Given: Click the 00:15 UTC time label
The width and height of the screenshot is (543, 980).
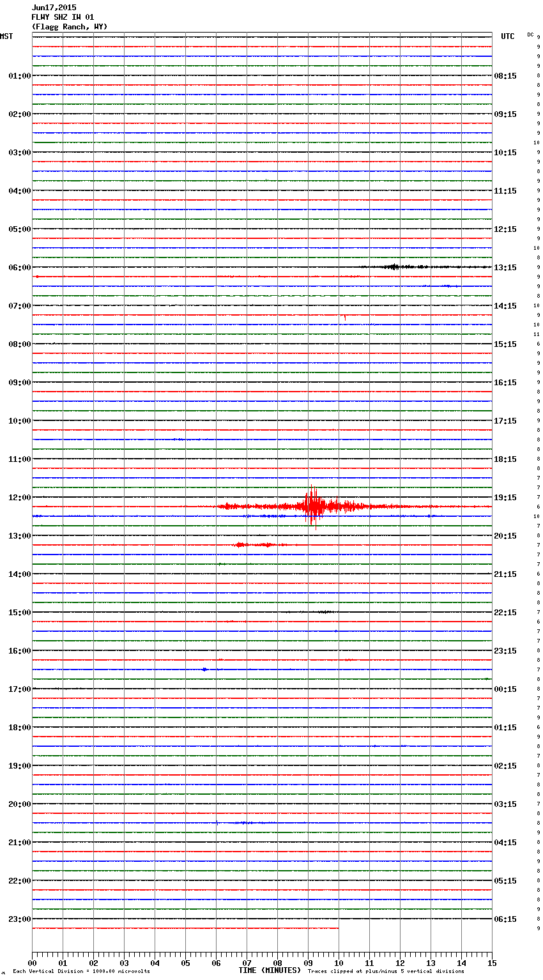Looking at the screenshot, I should pyautogui.click(x=505, y=689).
